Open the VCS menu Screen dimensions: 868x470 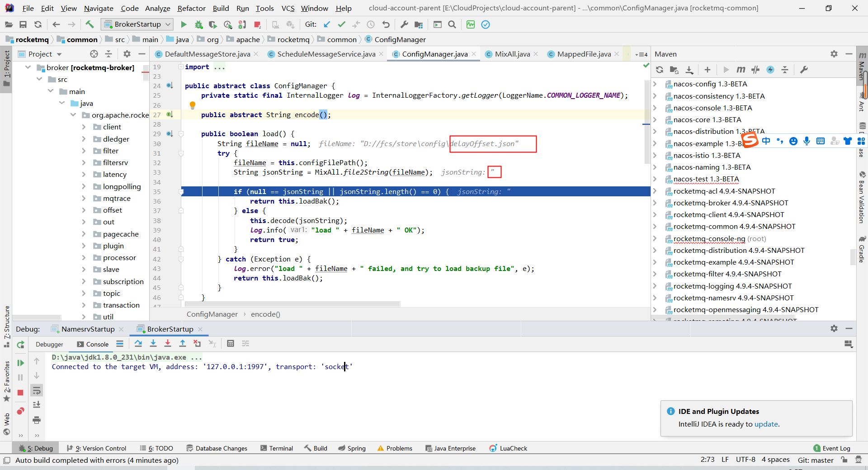pyautogui.click(x=288, y=8)
